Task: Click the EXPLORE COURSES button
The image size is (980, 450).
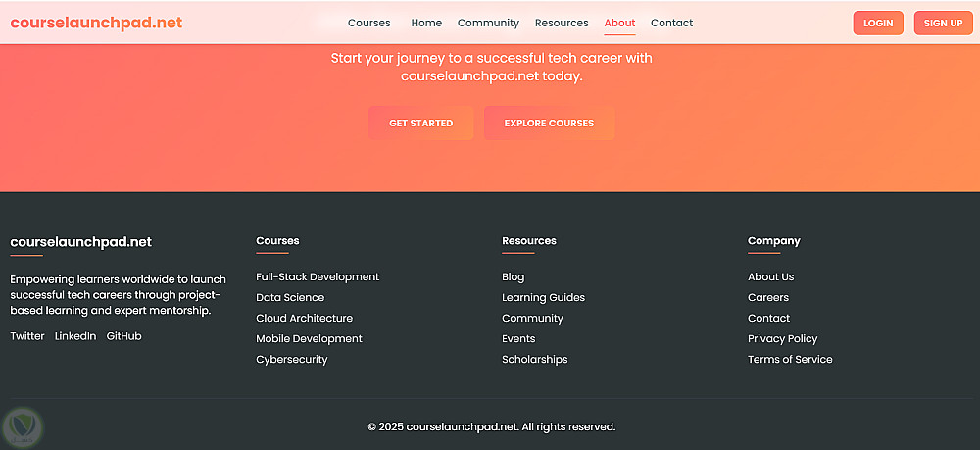Action: pyautogui.click(x=549, y=124)
